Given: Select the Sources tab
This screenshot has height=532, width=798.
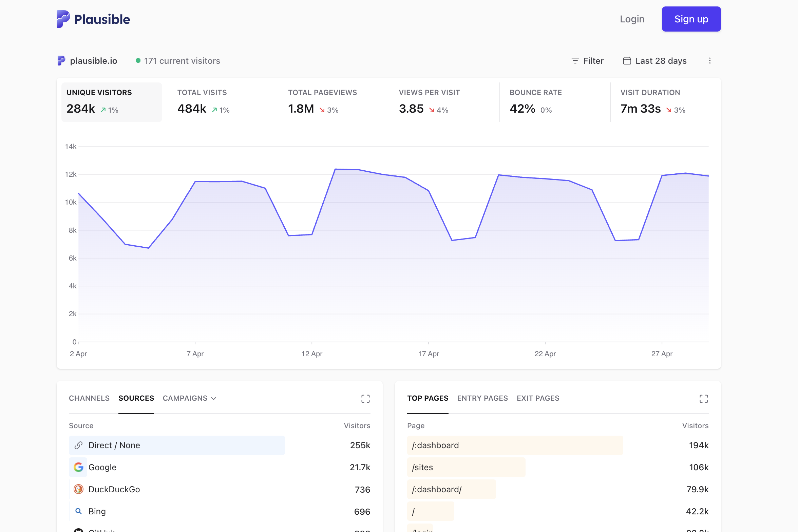Looking at the screenshot, I should click(136, 398).
